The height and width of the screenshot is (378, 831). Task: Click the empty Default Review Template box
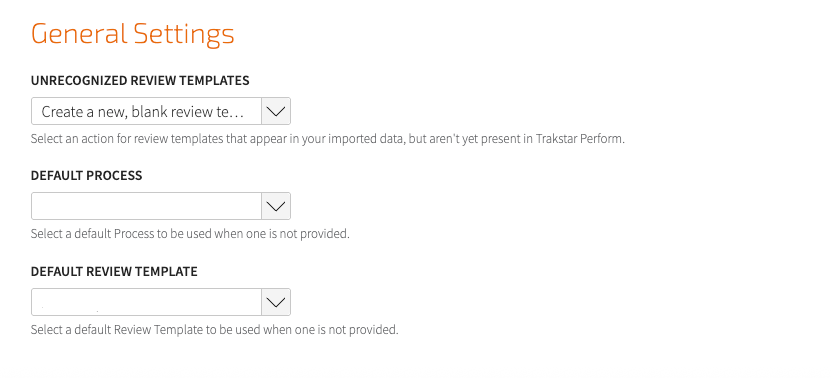[x=161, y=302]
